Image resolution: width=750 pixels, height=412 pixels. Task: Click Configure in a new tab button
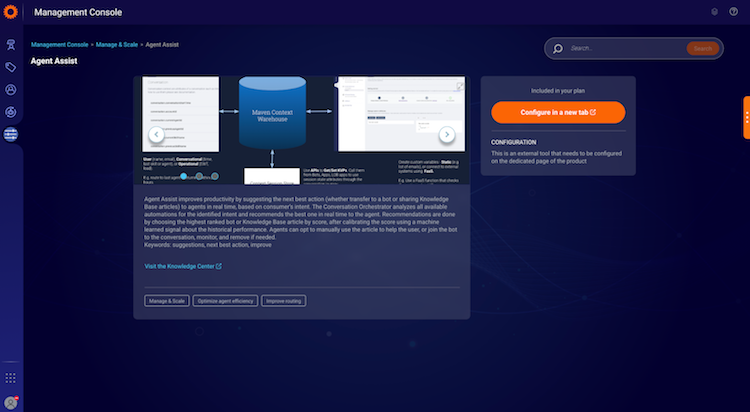click(558, 112)
